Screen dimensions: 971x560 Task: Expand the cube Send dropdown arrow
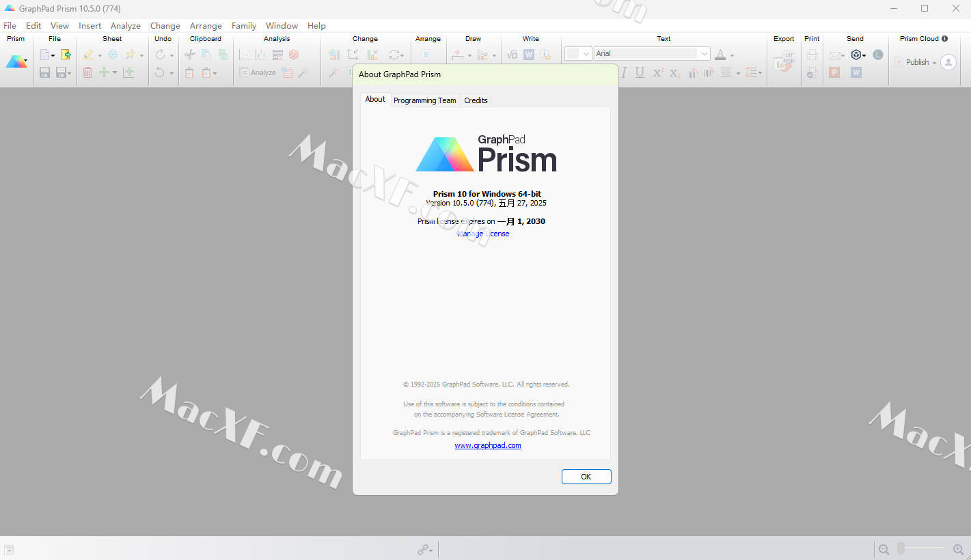864,55
